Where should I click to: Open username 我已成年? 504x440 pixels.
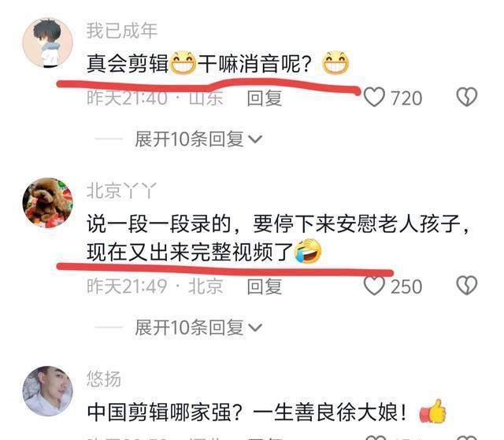click(x=122, y=31)
